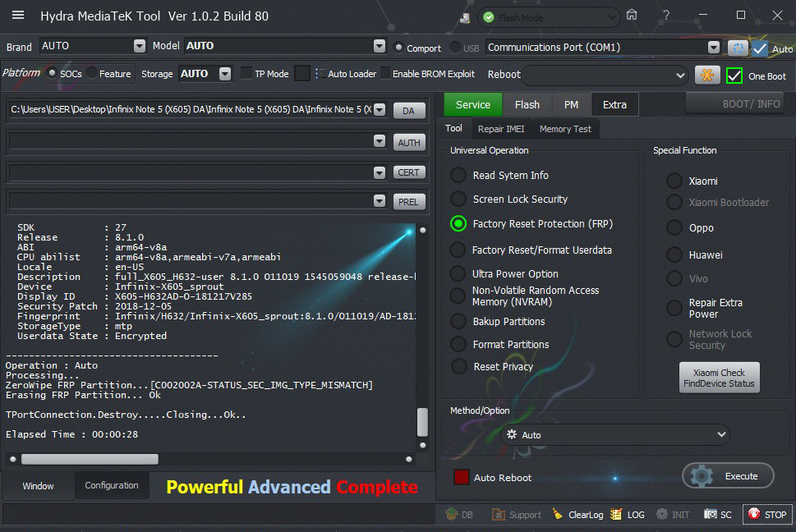The image size is (796, 532).
Task: Expand the DA file path dropdown
Action: point(380,109)
